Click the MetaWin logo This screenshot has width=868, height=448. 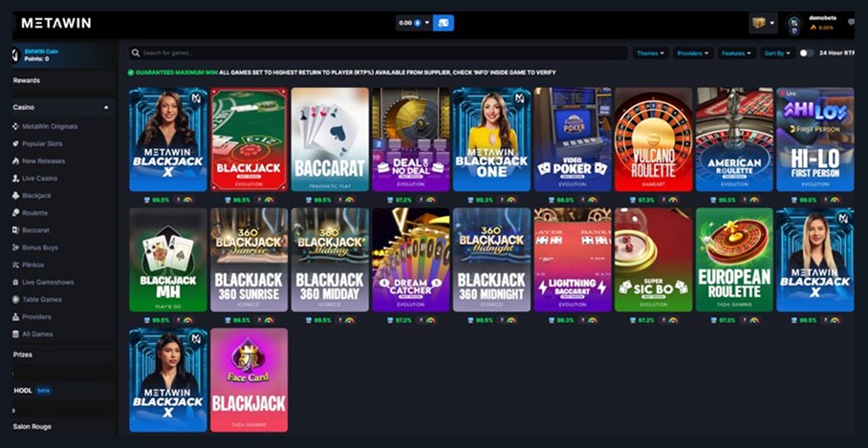(x=55, y=23)
